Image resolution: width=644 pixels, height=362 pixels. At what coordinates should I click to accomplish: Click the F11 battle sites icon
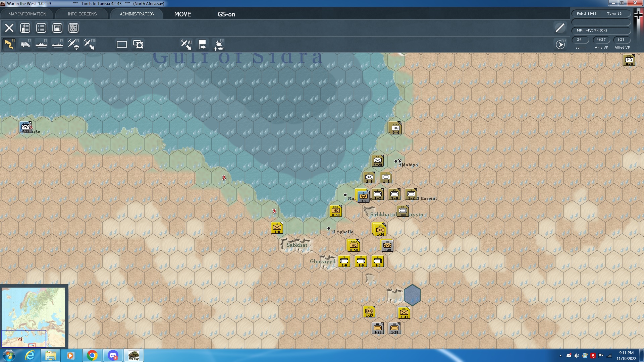coord(219,44)
